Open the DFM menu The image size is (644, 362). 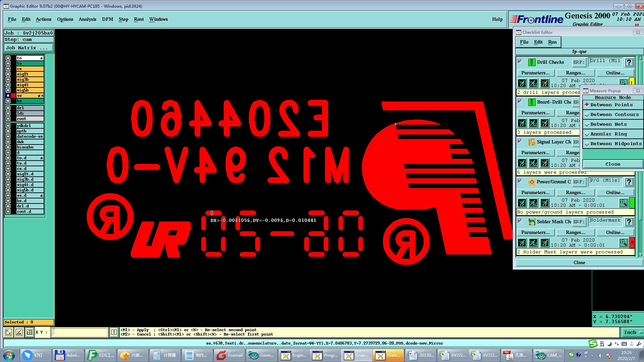107,19
